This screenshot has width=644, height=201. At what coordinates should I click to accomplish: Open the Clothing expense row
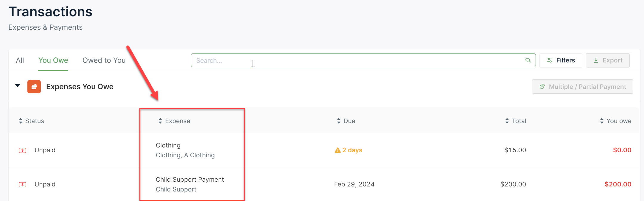tap(168, 145)
